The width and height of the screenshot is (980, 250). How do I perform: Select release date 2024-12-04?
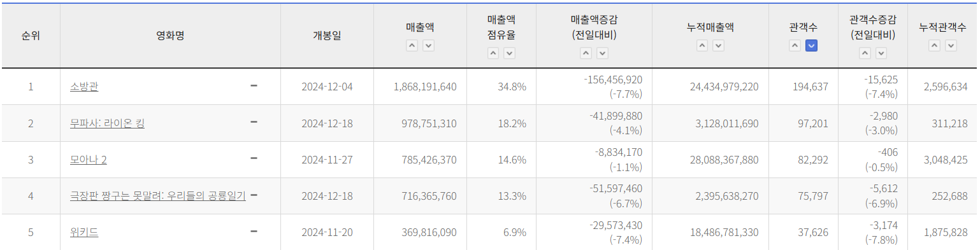pos(327,87)
